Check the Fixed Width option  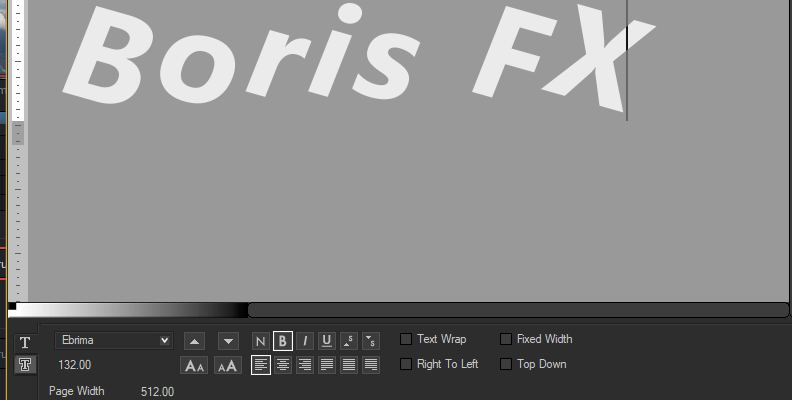[506, 340]
